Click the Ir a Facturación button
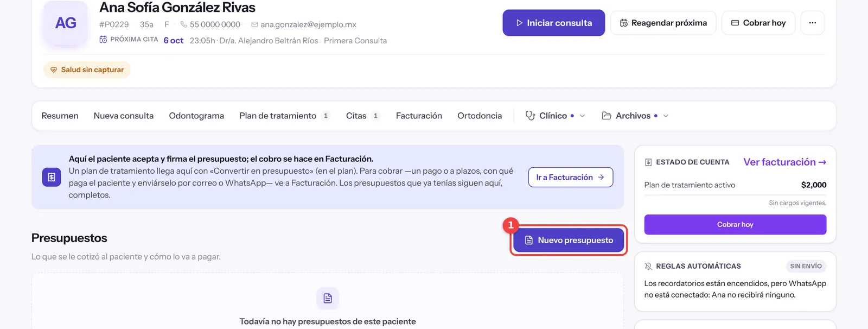Viewport: 868px width, 329px height. [571, 178]
